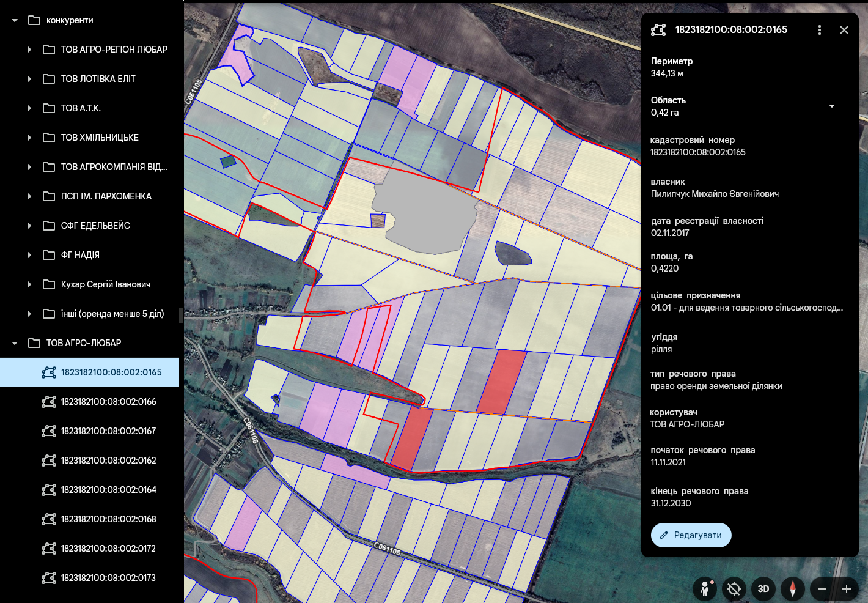The width and height of the screenshot is (868, 603).
Task: Close the parcel details panel
Action: click(844, 30)
